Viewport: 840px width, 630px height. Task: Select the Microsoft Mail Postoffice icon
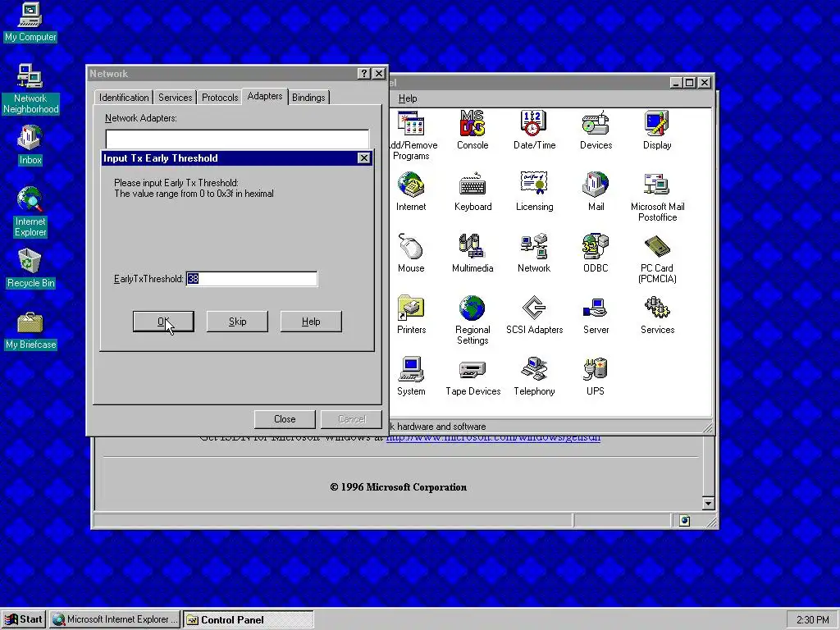click(657, 197)
